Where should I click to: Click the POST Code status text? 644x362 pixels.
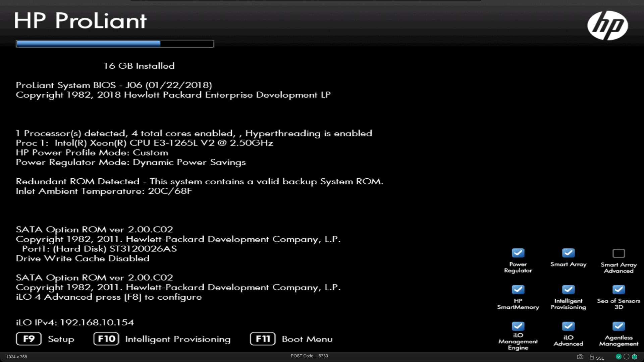pos(309,356)
